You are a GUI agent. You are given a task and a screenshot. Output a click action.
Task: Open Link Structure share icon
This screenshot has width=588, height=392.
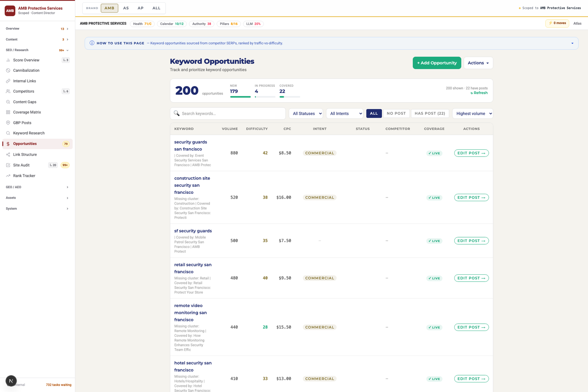[8, 154]
